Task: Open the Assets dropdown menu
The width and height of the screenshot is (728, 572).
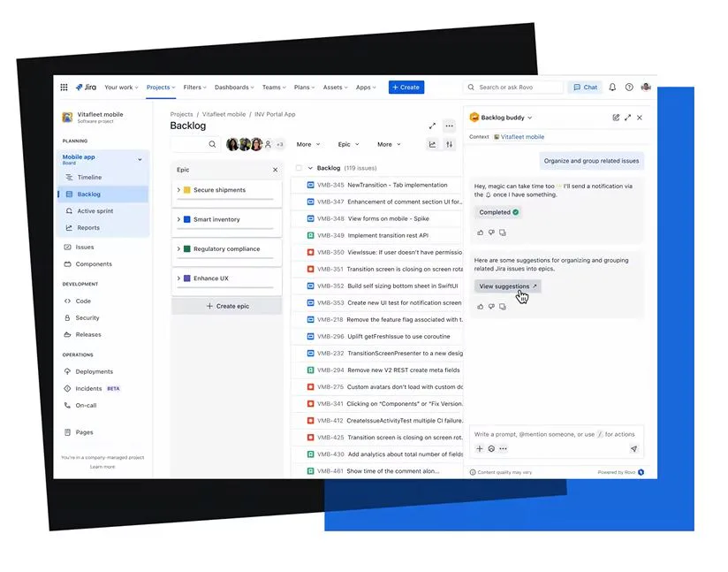Action: [335, 88]
